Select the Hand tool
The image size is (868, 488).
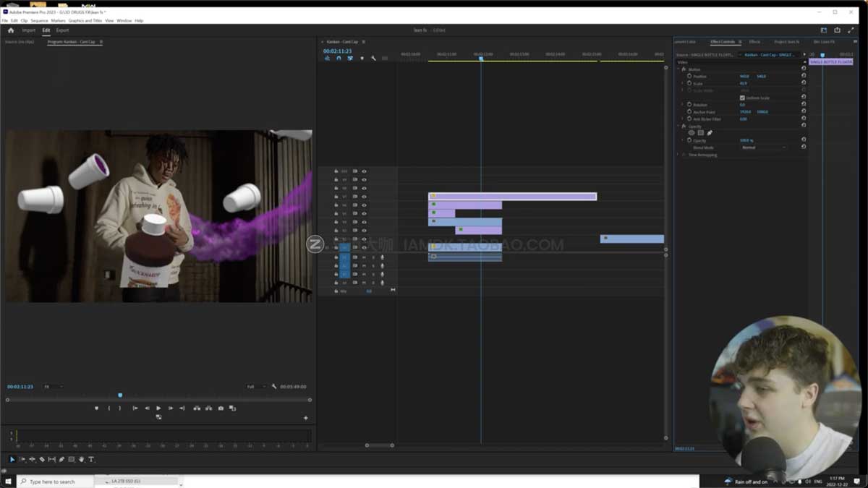[x=81, y=459]
